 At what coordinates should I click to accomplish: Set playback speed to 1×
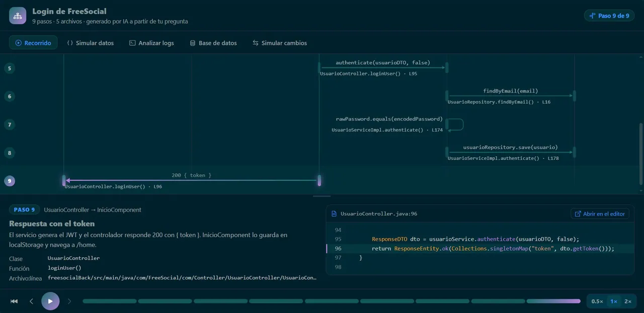(614, 301)
